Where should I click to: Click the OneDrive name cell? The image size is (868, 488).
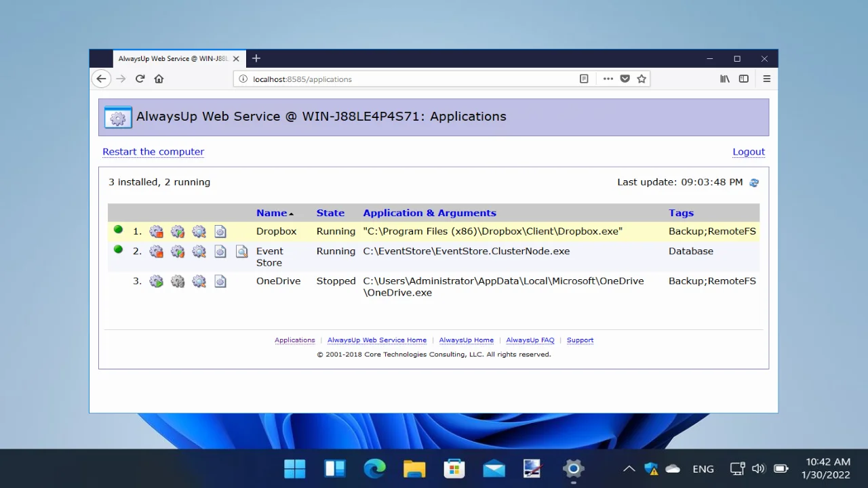(278, 281)
